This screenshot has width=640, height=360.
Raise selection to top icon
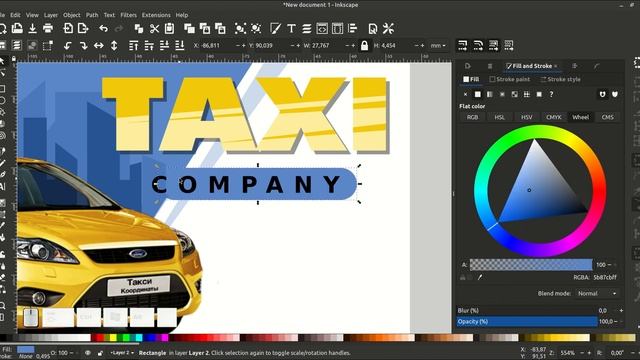(x=133, y=45)
